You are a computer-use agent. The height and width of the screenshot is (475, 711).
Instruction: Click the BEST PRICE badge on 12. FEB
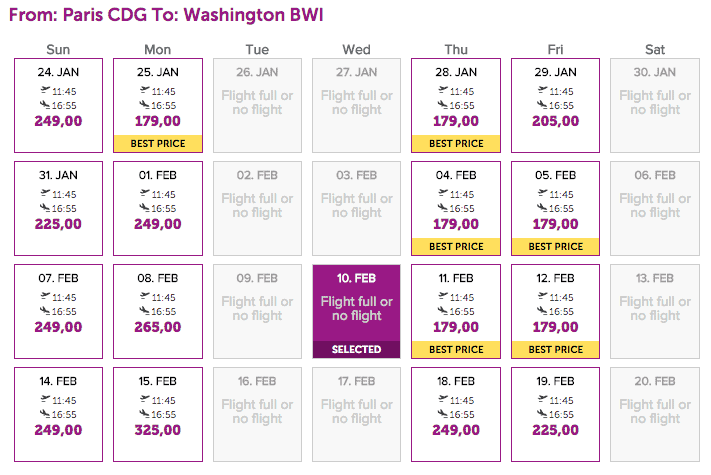click(555, 349)
